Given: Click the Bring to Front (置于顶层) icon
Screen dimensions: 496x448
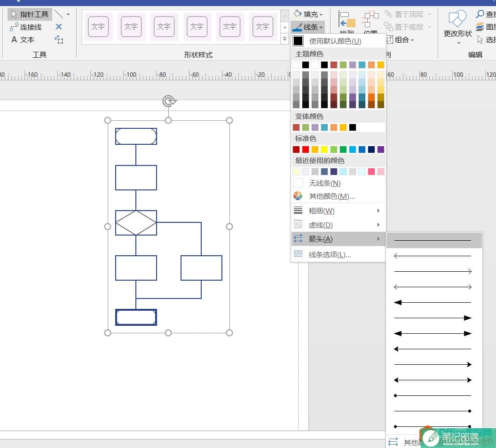Looking at the screenshot, I should 388,14.
